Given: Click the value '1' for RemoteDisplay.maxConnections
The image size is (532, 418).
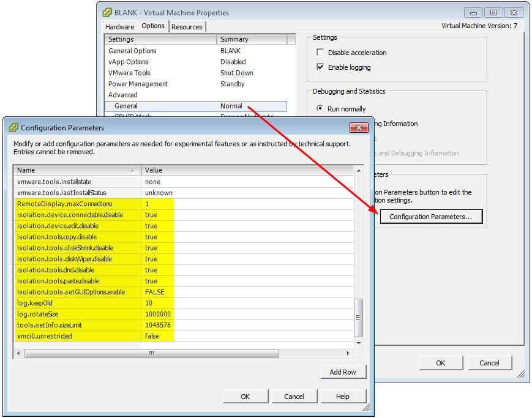Looking at the screenshot, I should coord(147,204).
